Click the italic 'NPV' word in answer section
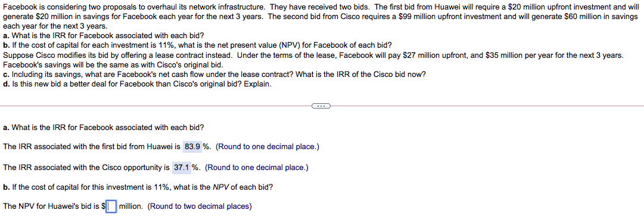Screen dimensions: 644x216 [x=222, y=187]
